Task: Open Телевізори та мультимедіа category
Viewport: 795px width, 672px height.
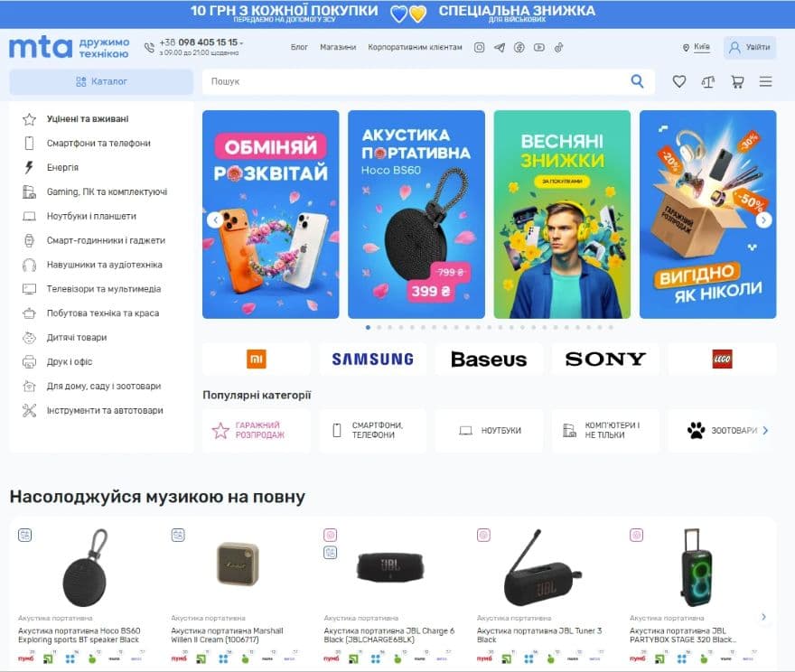Action: tap(104, 289)
